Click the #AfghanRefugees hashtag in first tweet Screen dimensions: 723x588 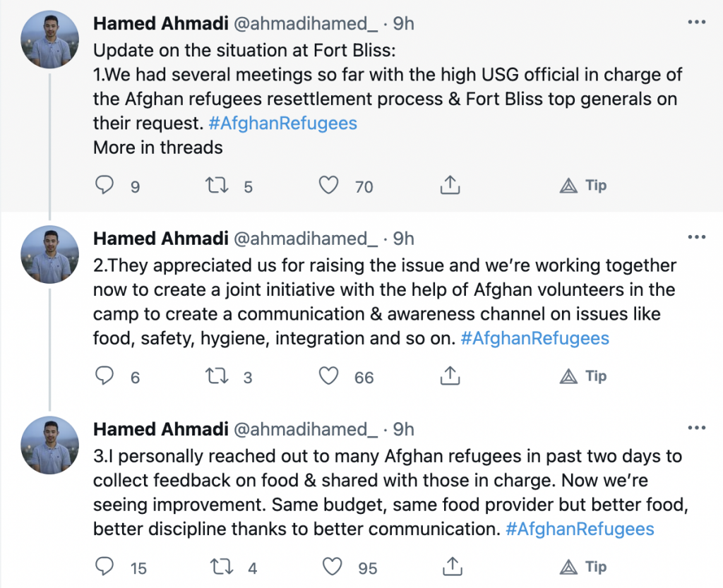[282, 124]
